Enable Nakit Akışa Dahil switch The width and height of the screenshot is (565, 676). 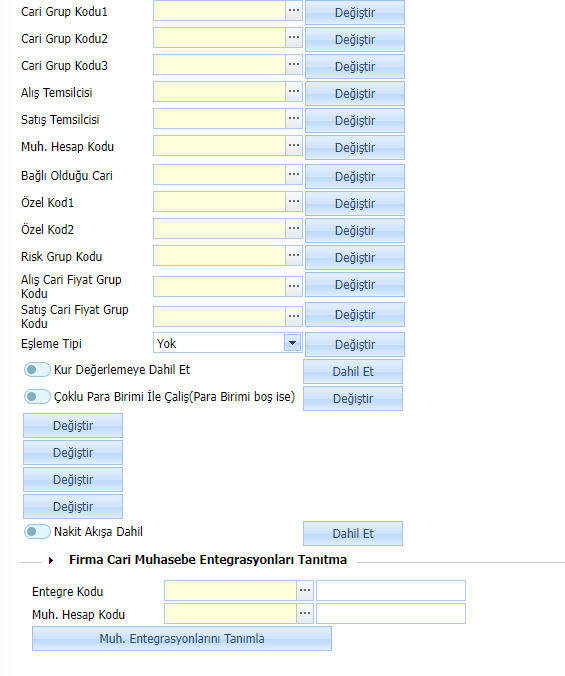tap(37, 532)
